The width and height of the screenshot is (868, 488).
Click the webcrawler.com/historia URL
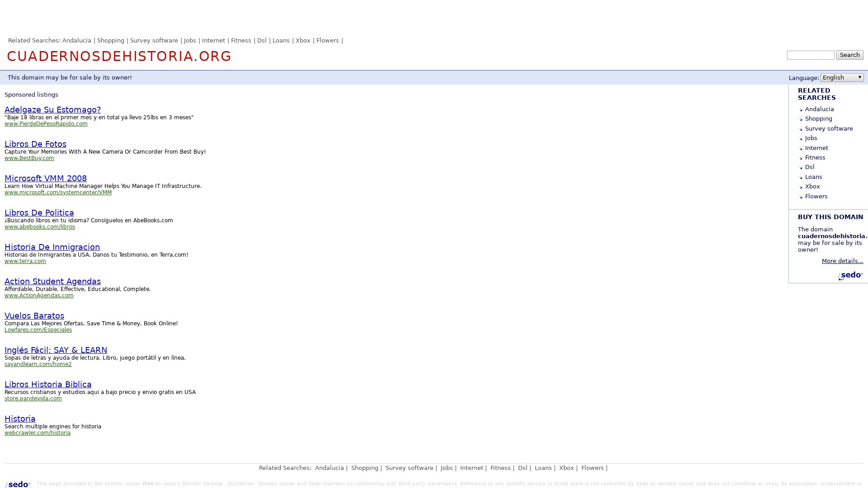[38, 433]
